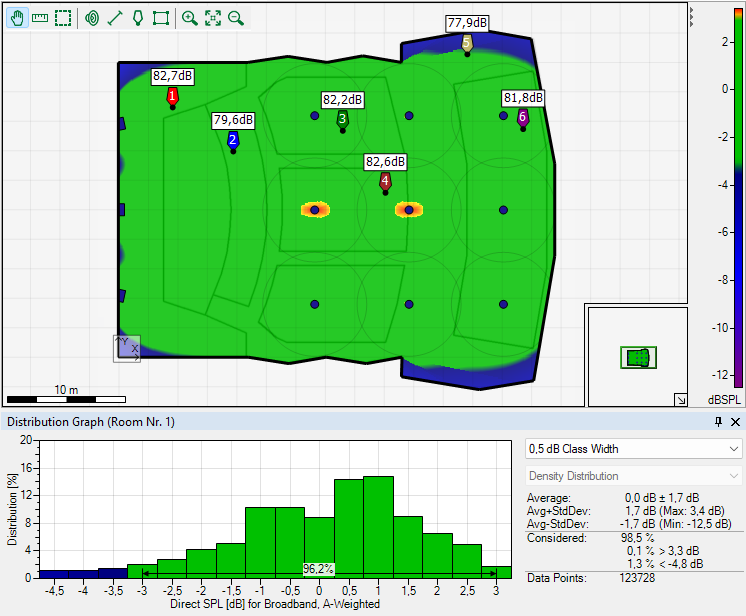Pin the Distribution Graph panel
The height and width of the screenshot is (616, 746).
pyautogui.click(x=718, y=423)
